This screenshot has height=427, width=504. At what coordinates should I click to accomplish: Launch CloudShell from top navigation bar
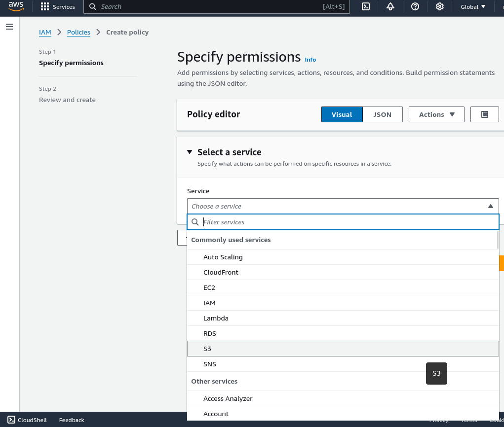point(366,7)
